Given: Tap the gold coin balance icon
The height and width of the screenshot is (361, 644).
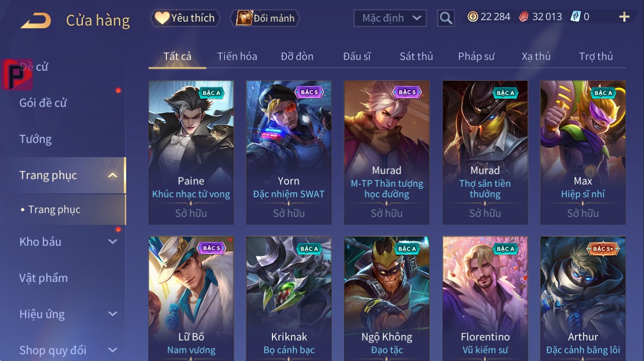Looking at the screenshot, I should click(473, 17).
